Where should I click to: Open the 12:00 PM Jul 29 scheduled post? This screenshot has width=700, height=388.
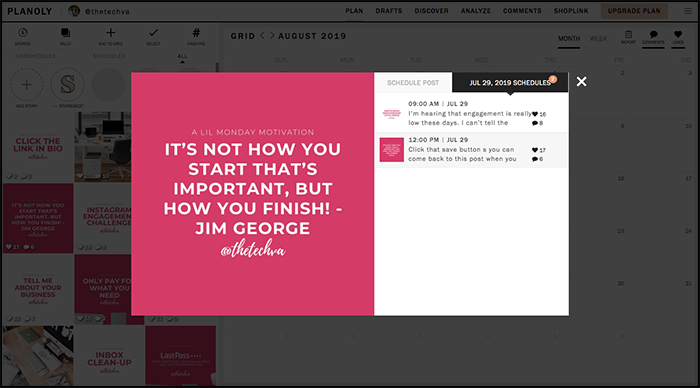click(x=471, y=150)
